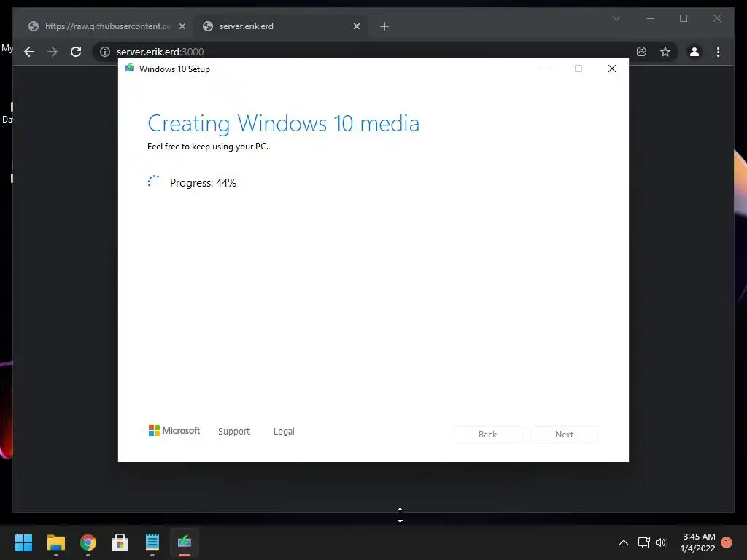
Task: Close the server.erik.erd tab
Action: (356, 26)
